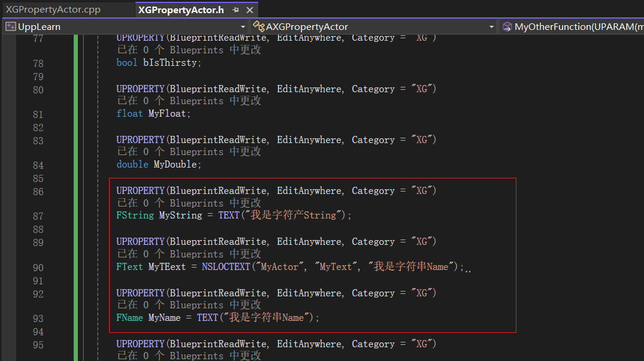Click line number 93
This screenshot has width=644, height=361.
point(38,318)
